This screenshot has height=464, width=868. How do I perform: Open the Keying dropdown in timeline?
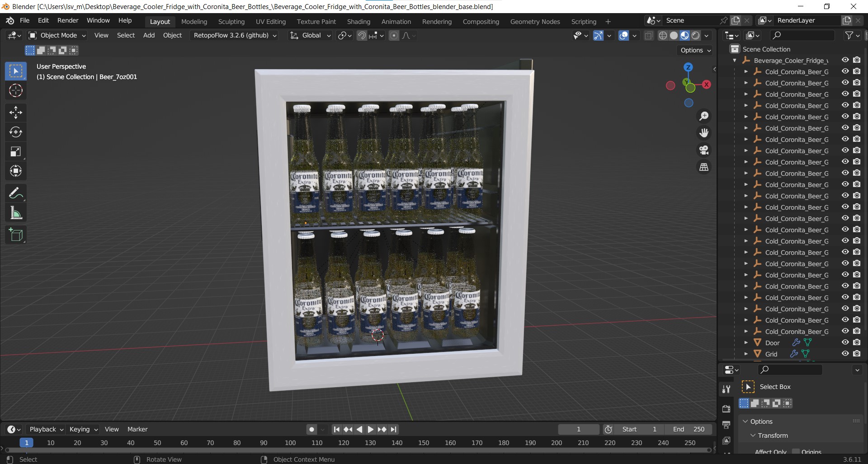tap(84, 429)
